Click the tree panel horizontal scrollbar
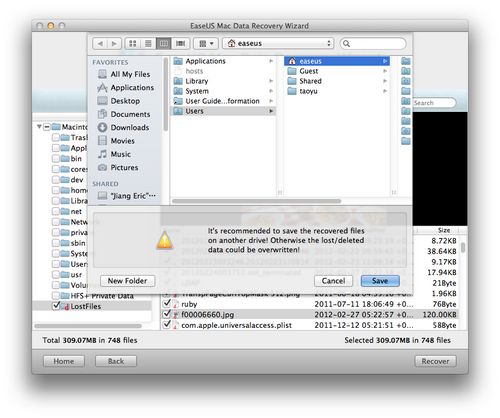 point(88,326)
